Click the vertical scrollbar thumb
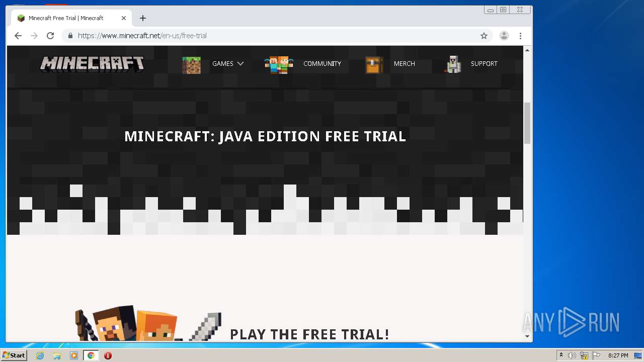This screenshot has width=644, height=362. tap(527, 123)
